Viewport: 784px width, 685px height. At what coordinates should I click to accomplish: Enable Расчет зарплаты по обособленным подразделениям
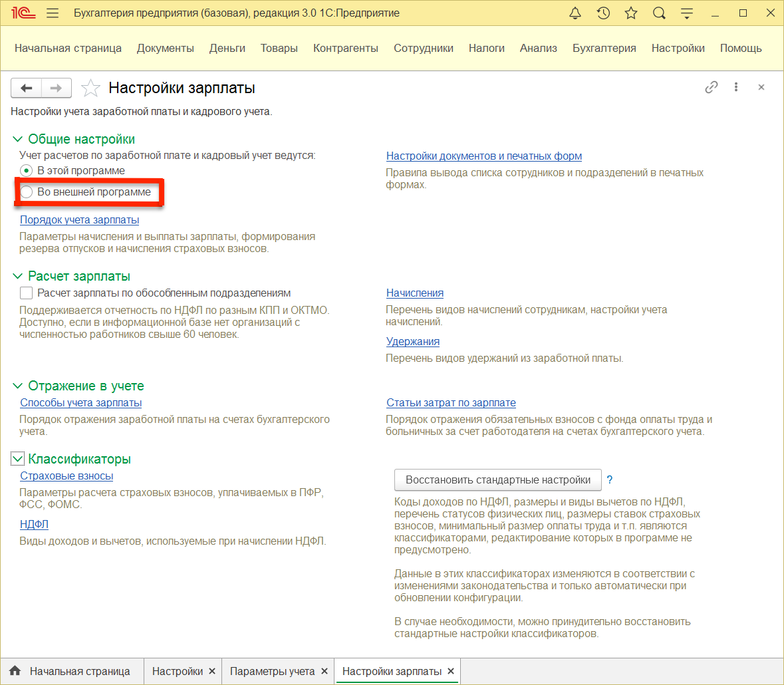point(25,293)
